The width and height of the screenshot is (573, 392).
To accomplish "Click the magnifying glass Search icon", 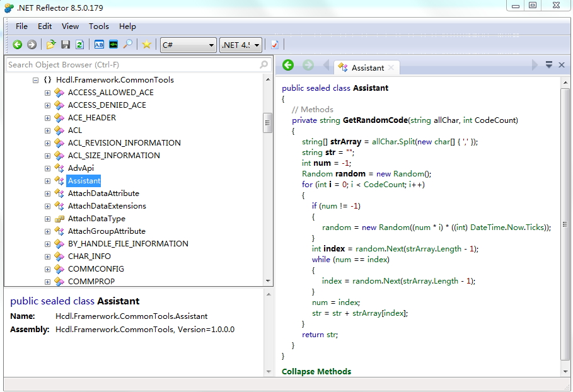I will pyautogui.click(x=127, y=45).
